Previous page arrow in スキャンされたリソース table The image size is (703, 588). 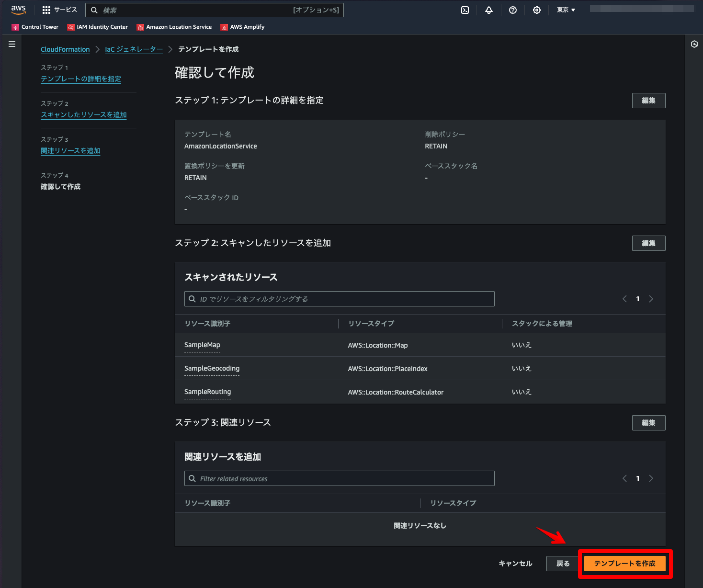coord(624,299)
